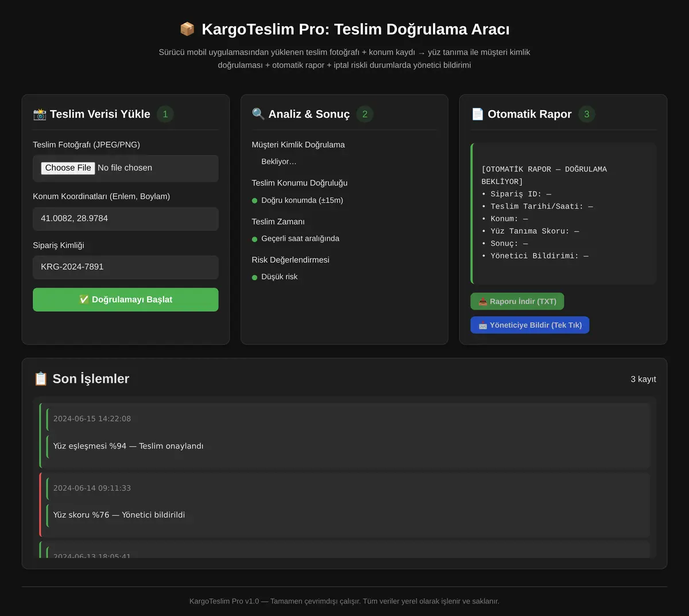
Task: Download the report as TXT
Action: [517, 301]
